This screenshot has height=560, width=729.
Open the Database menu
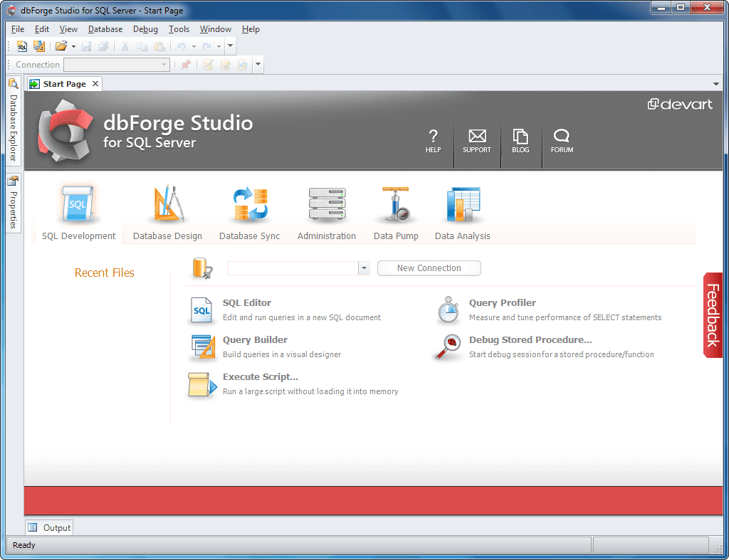point(105,28)
